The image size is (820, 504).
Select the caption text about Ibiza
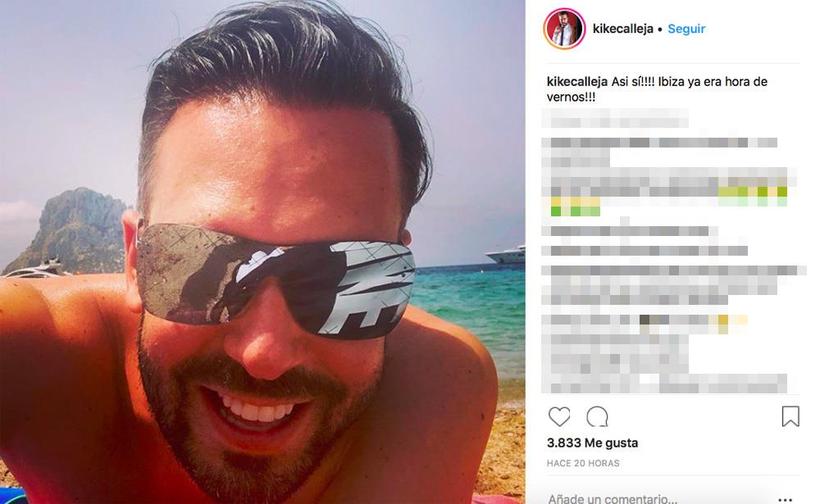[x=657, y=89]
